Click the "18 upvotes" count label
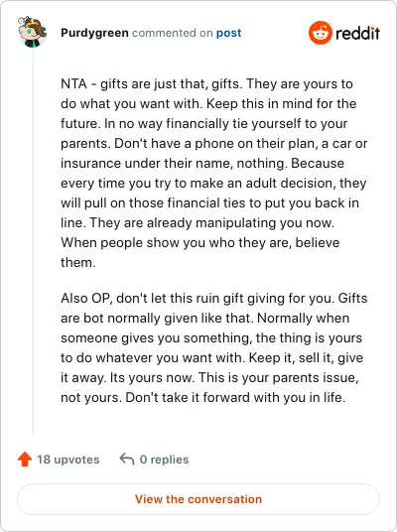Image resolution: width=397 pixels, height=532 pixels. coord(68,460)
